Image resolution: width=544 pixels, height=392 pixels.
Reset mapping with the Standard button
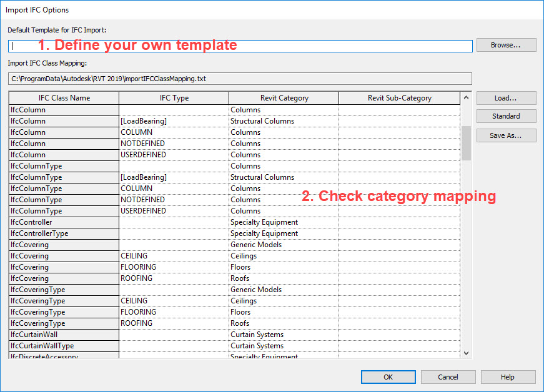[506, 116]
